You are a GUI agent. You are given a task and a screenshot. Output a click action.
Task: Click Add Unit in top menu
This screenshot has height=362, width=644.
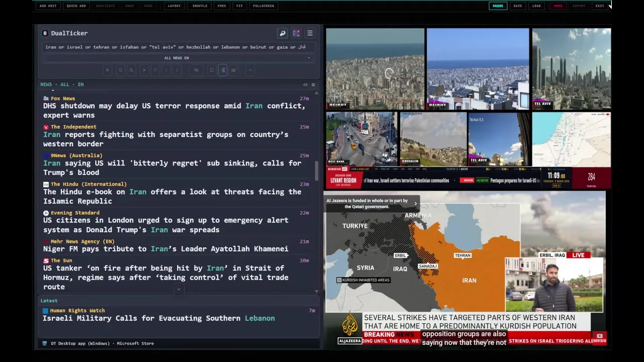[x=48, y=6]
